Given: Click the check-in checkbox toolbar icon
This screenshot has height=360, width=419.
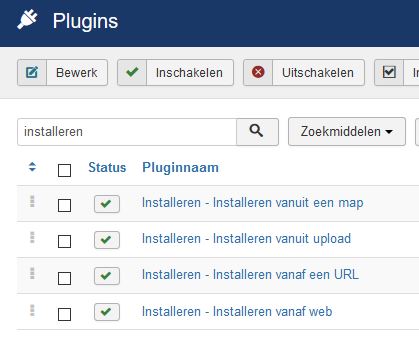Looking at the screenshot, I should pyautogui.click(x=389, y=72).
